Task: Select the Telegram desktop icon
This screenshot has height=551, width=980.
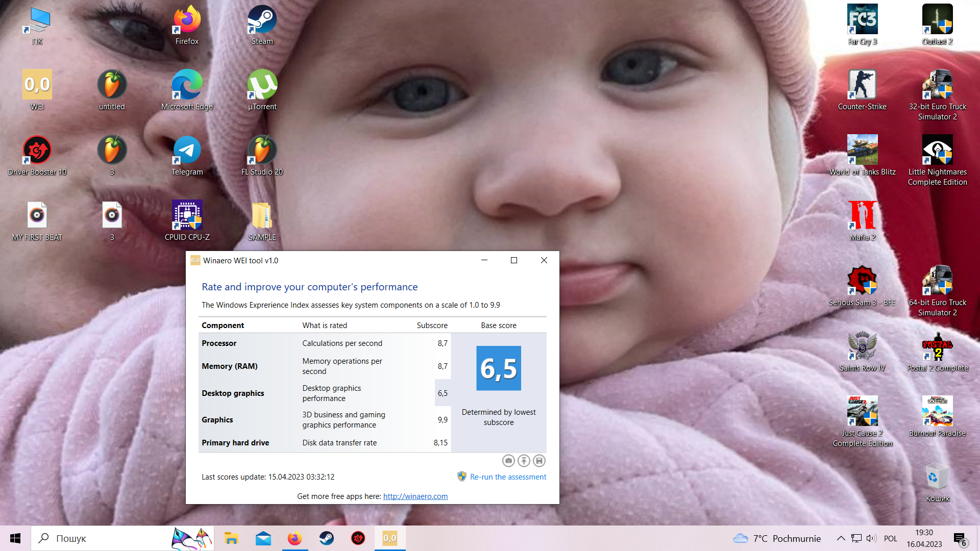Action: [x=187, y=150]
